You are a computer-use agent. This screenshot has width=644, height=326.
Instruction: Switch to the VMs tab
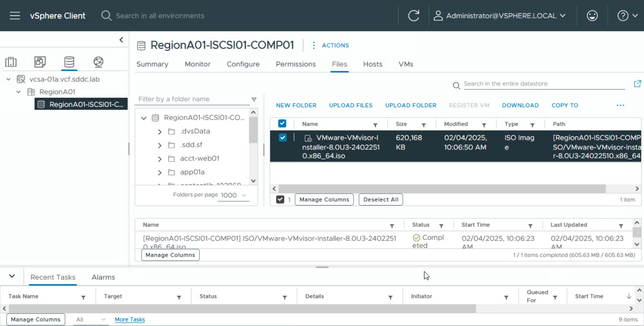click(x=406, y=64)
